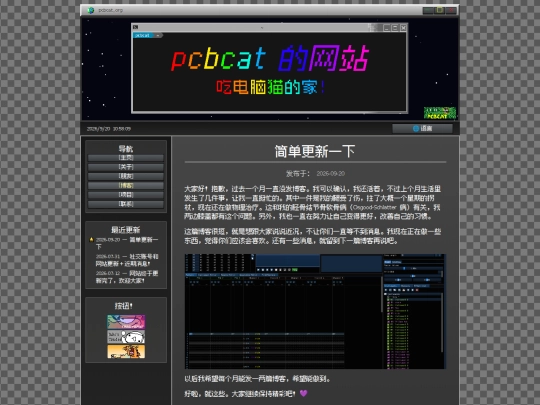The height and width of the screenshot is (405, 540).
Task: Click the terminal icon in the banner window
Action: point(136,27)
